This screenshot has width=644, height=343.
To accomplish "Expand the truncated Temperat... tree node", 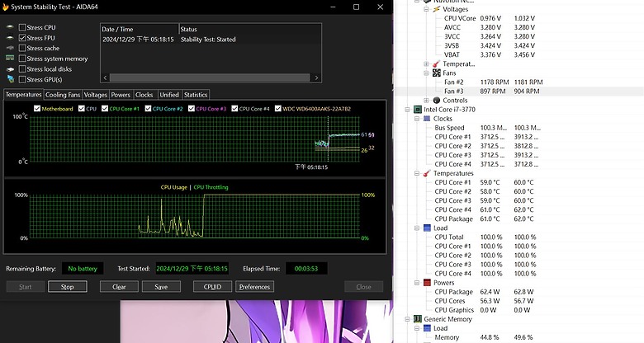I will point(426,64).
